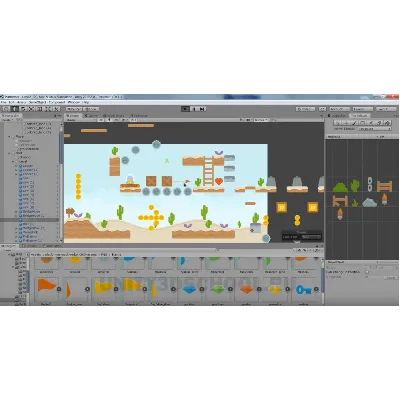Switch to the Tile Palette tab
Viewport: 400px width, 400px height.
[x=359, y=116]
